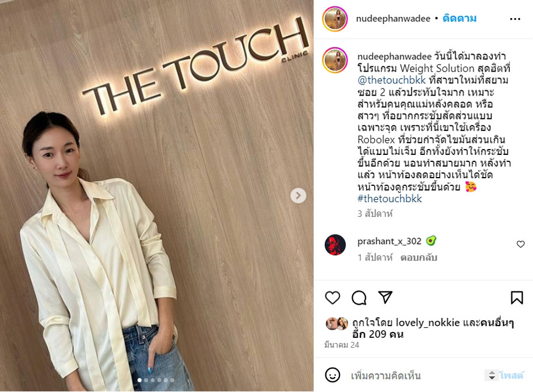Open prashant_x_302's profile avatar
533x392 pixels.
335,245
